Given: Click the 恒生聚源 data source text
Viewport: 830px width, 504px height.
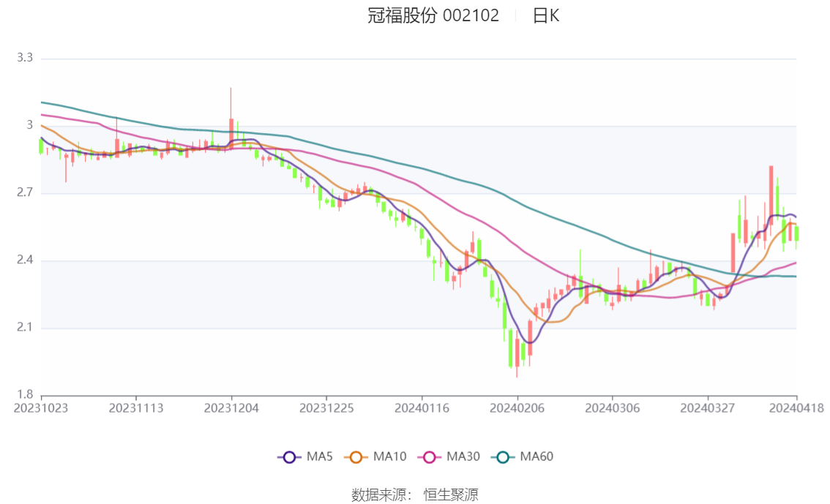Looking at the screenshot, I should (451, 495).
